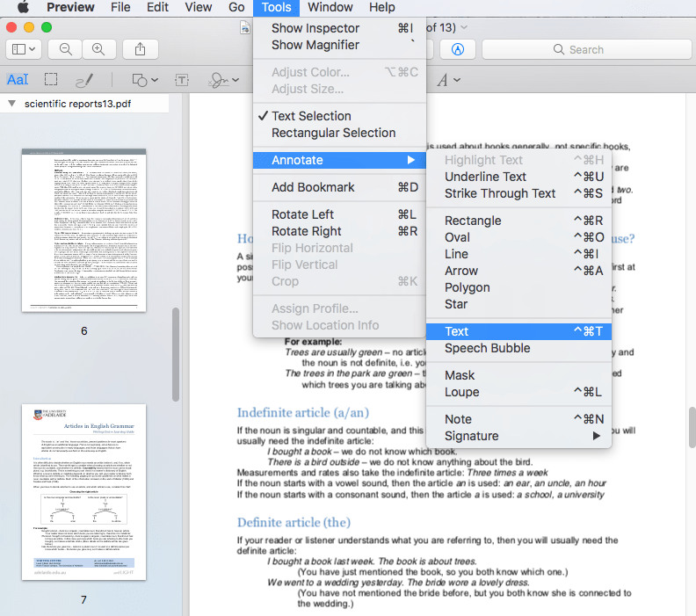Choose the rectangular selection tool icon
696x616 pixels.
pyautogui.click(x=51, y=79)
